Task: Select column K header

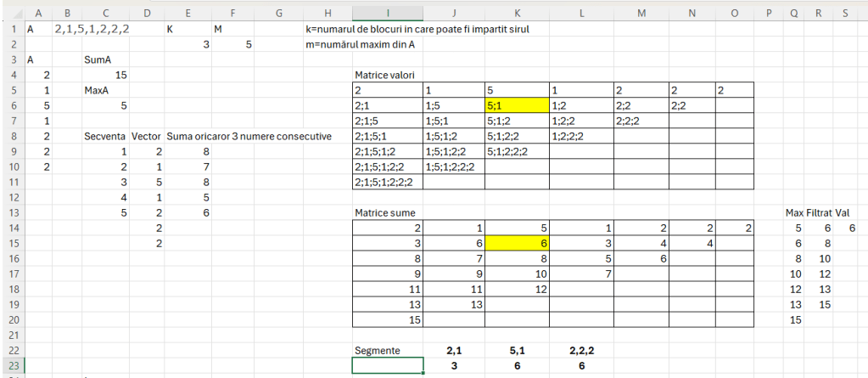Action: point(517,13)
